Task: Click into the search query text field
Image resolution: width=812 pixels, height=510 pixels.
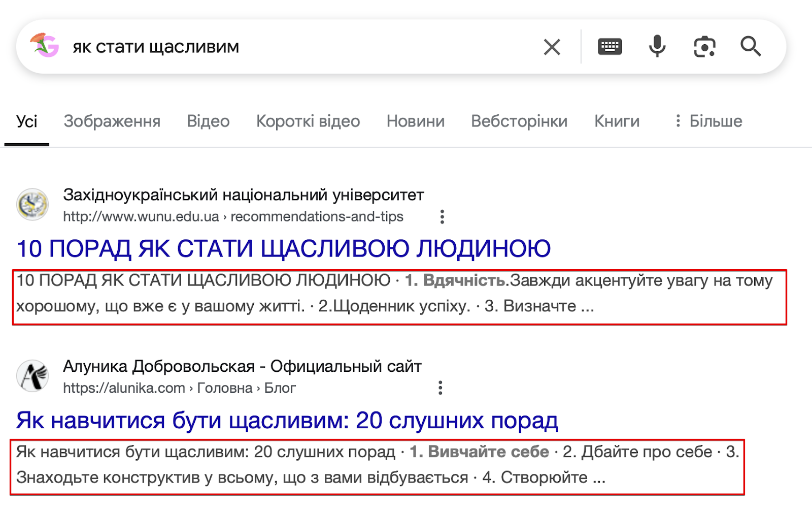Action: coord(299,47)
